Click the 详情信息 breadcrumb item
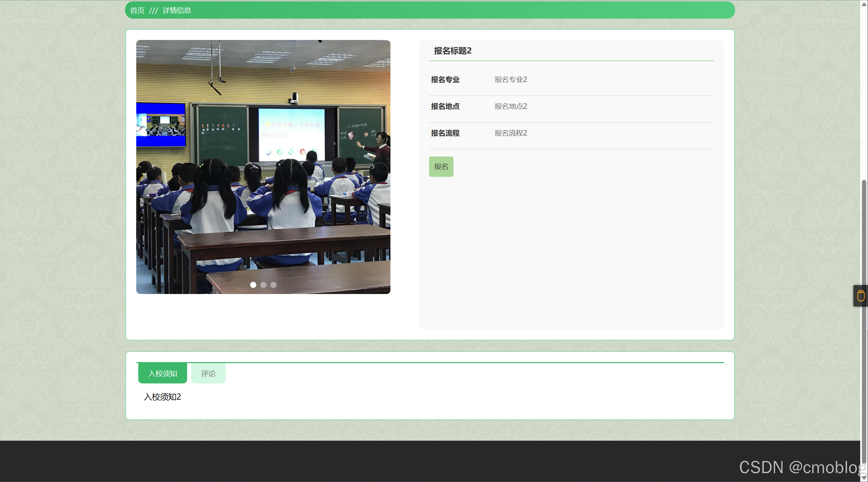 177,11
